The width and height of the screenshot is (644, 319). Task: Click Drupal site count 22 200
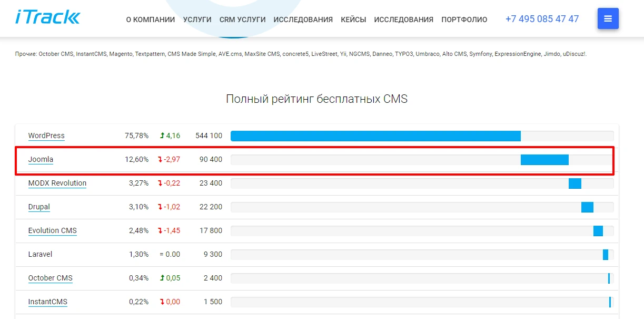click(x=211, y=207)
